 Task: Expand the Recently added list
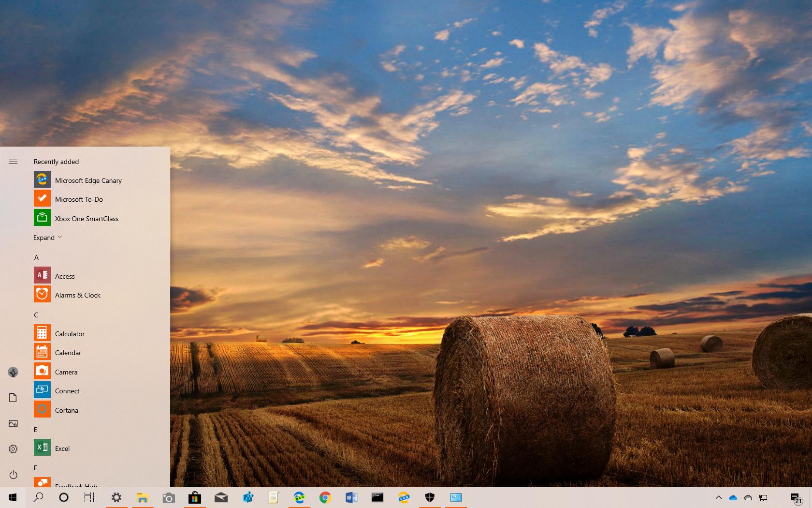coord(47,237)
